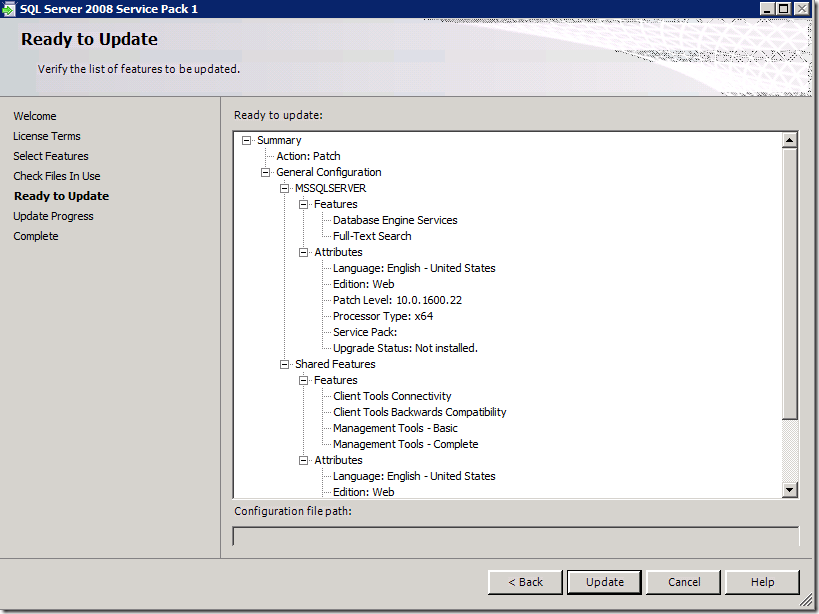The height and width of the screenshot is (614, 819).
Task: Open the Select Features step
Action: [x=51, y=156]
